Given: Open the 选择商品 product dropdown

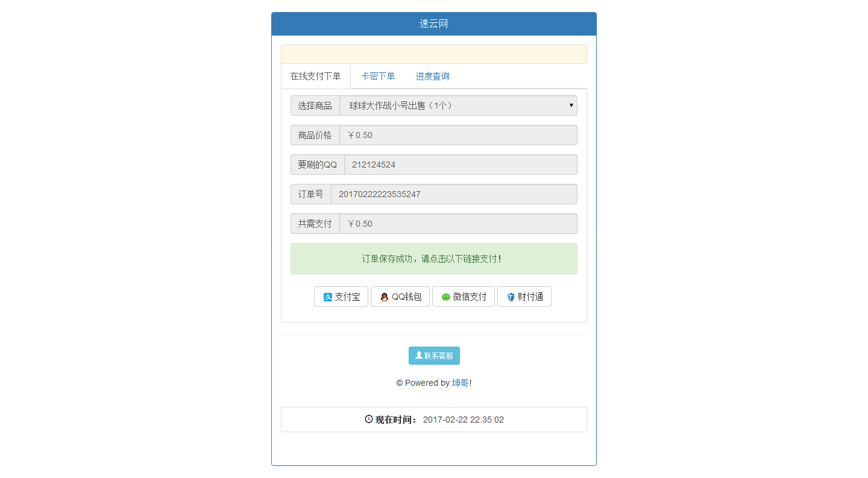Looking at the screenshot, I should click(458, 105).
